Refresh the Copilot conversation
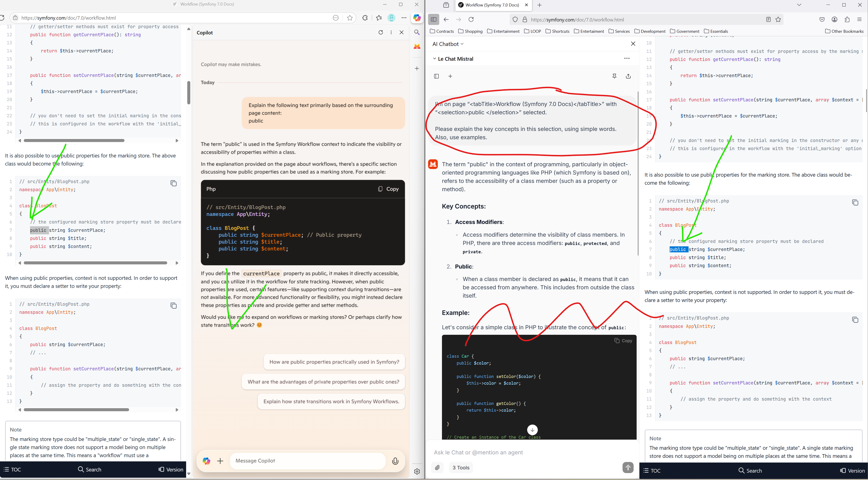868x480 pixels. tap(380, 32)
